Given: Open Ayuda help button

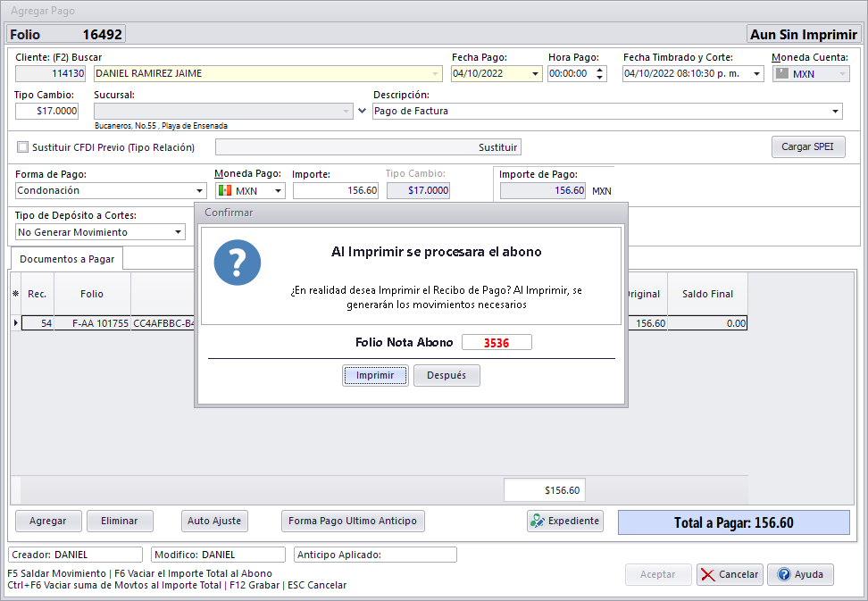Looking at the screenshot, I should coord(800,574).
